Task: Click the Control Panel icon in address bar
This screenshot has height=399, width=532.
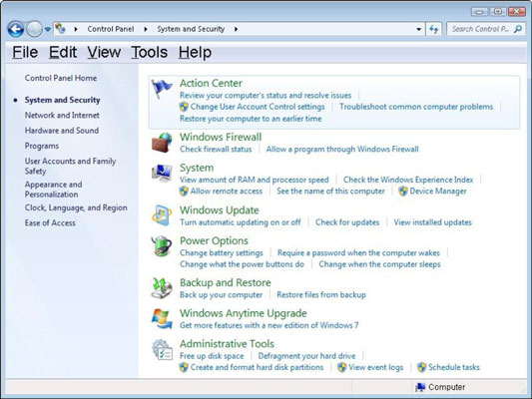Action: pos(61,29)
